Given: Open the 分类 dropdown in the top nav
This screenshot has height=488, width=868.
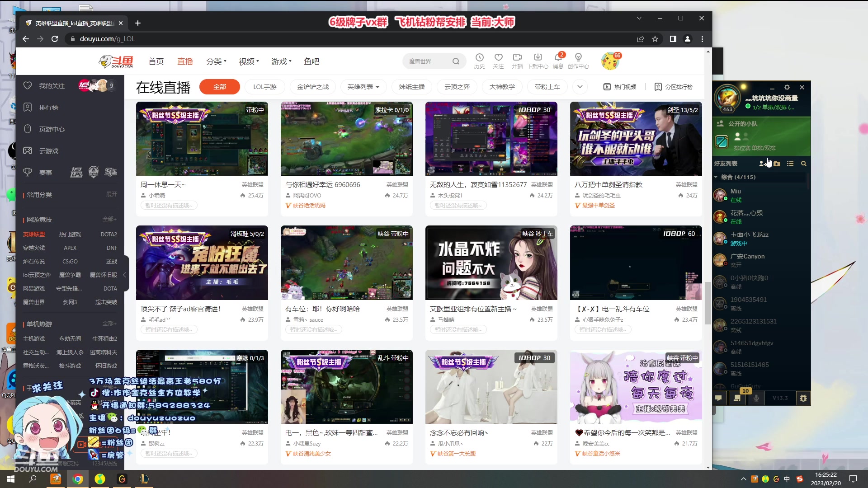Looking at the screenshot, I should click(216, 61).
